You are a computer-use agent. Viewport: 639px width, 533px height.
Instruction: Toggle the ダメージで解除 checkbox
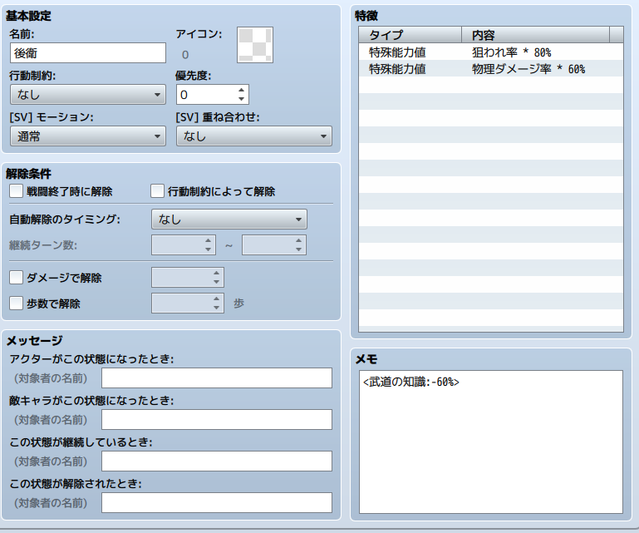click(x=16, y=278)
